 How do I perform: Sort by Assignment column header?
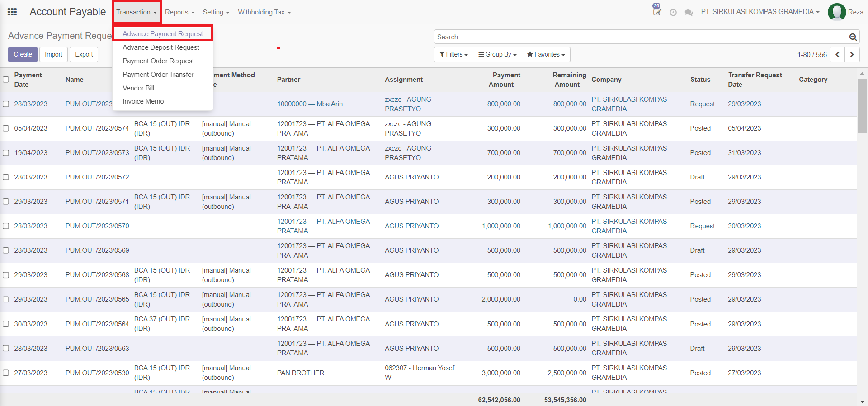click(404, 80)
